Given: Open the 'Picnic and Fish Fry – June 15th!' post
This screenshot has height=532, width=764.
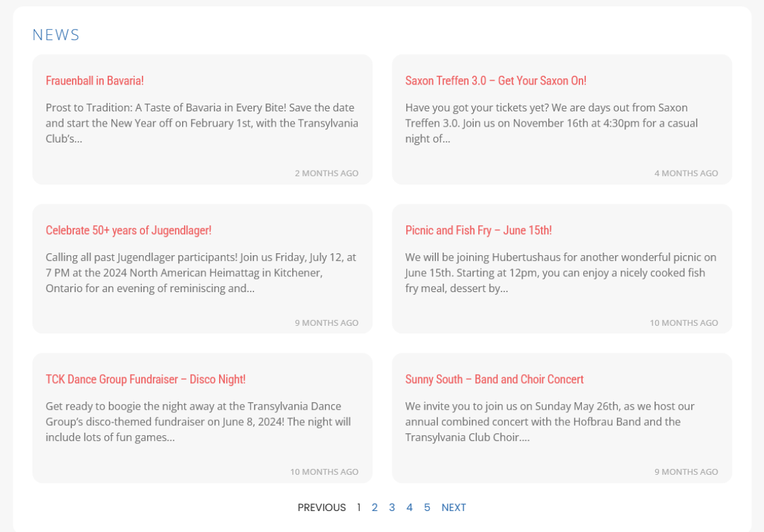Looking at the screenshot, I should point(478,230).
